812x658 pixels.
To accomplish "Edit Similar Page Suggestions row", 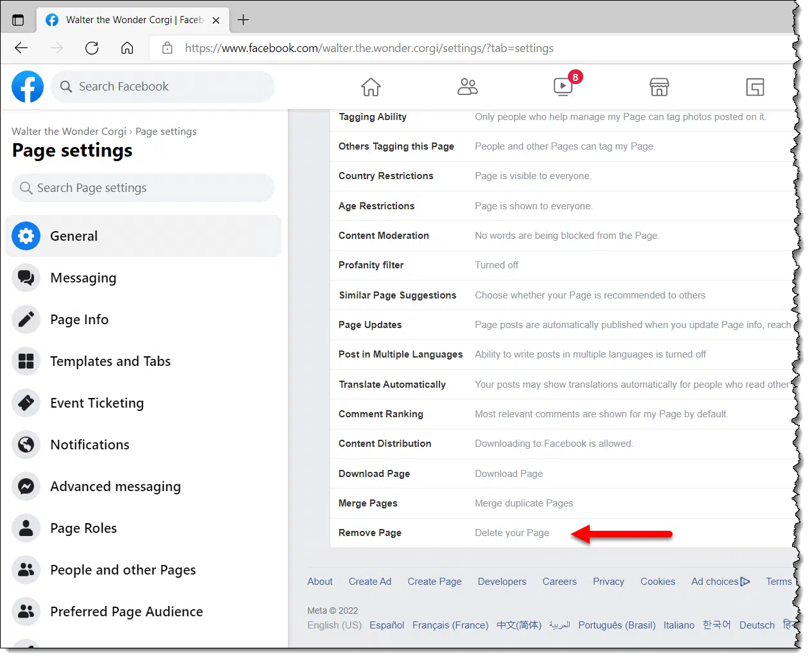I will [x=563, y=295].
